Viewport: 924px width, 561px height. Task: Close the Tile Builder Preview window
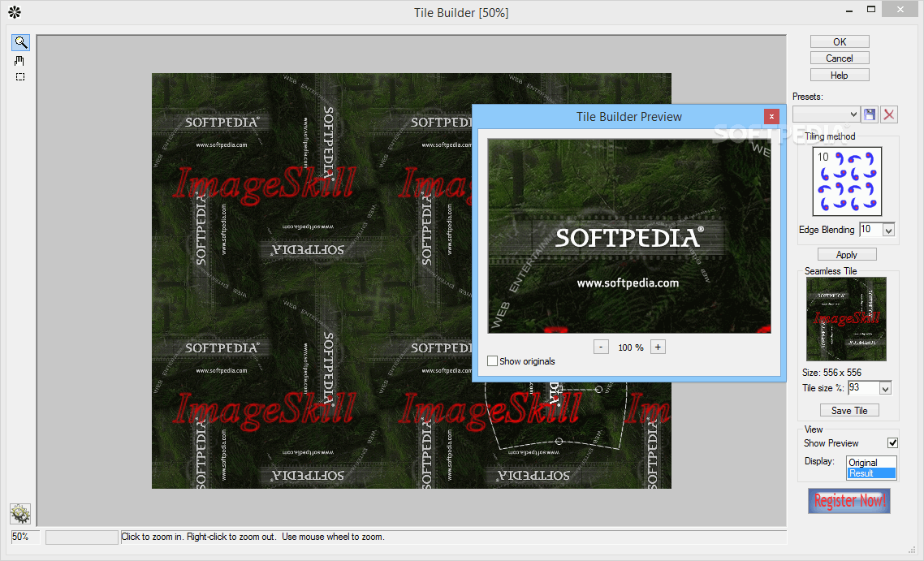point(771,116)
